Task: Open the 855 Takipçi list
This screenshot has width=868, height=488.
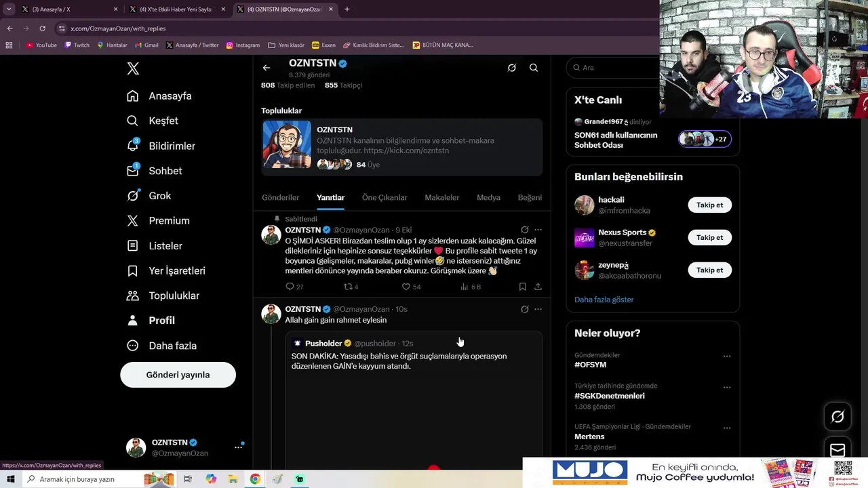Action: [x=343, y=85]
